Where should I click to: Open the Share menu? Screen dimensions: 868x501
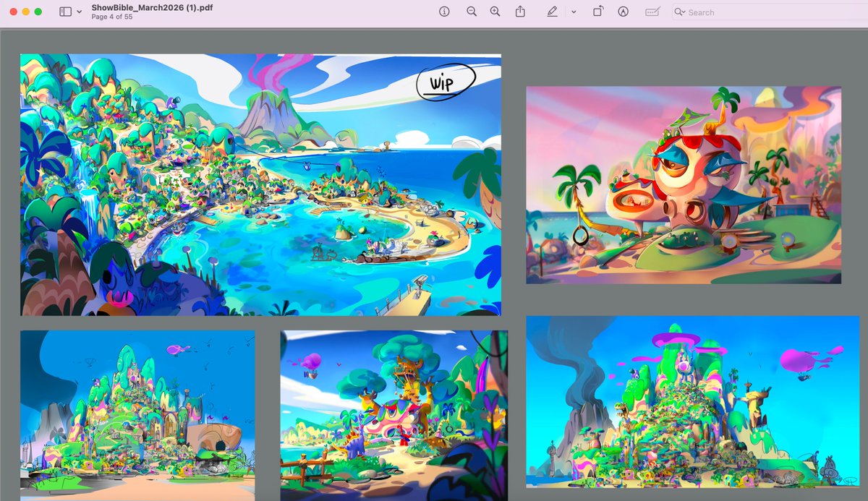(520, 12)
